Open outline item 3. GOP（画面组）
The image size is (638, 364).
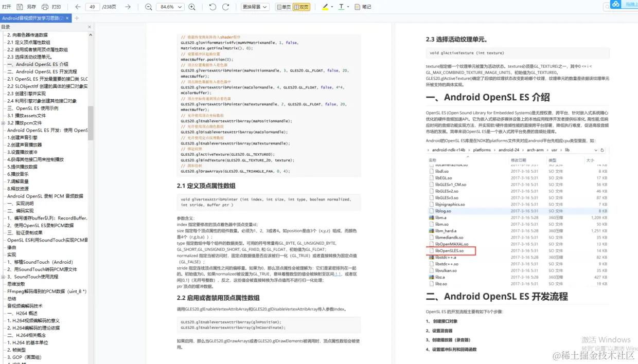24,357
